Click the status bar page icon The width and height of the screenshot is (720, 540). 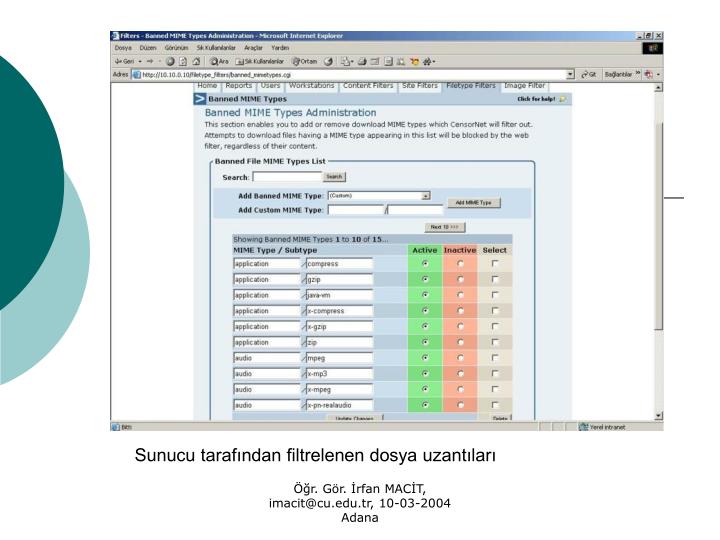coord(115,427)
